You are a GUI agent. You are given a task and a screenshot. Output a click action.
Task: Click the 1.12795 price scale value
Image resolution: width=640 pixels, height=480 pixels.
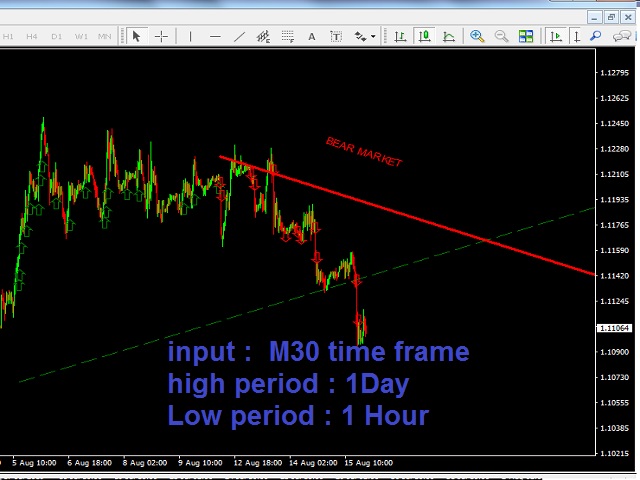tap(615, 73)
